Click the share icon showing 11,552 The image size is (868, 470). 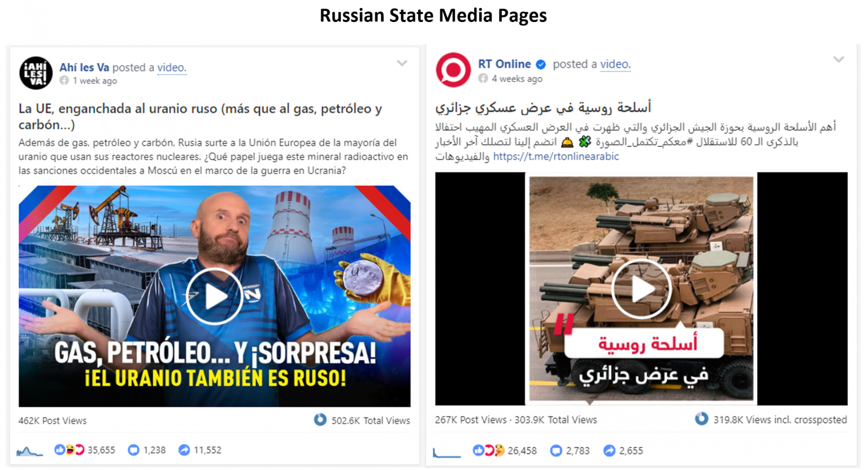[184, 450]
